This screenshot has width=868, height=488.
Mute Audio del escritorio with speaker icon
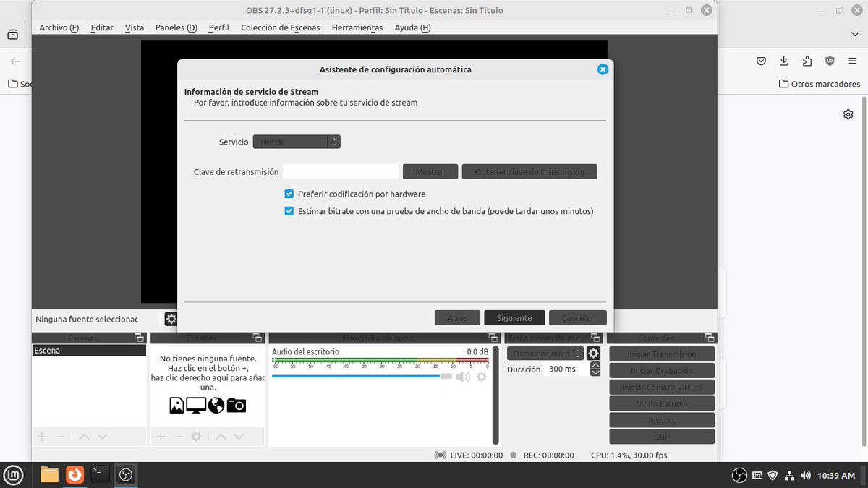[x=463, y=377]
